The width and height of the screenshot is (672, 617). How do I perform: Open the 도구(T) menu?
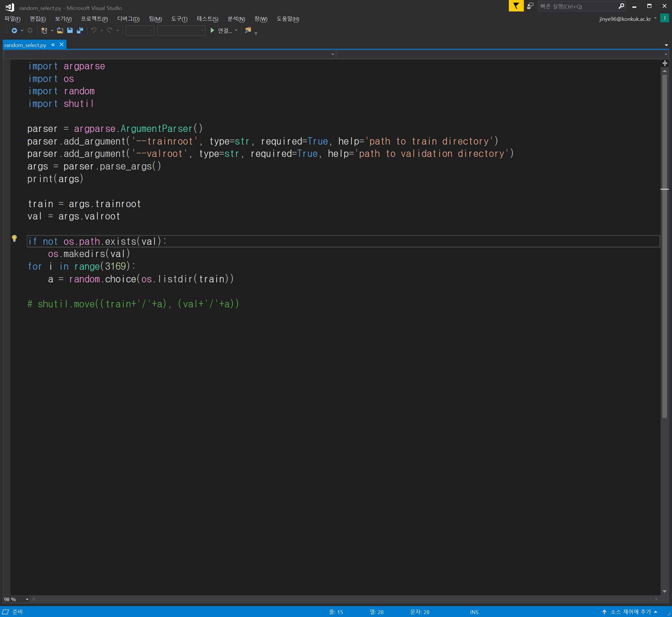pyautogui.click(x=179, y=19)
